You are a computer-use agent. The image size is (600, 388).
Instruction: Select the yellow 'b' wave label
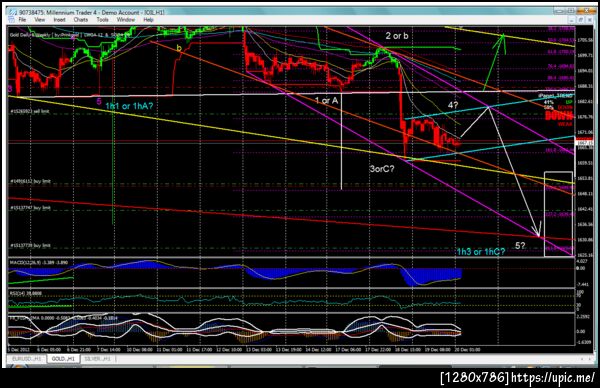179,48
